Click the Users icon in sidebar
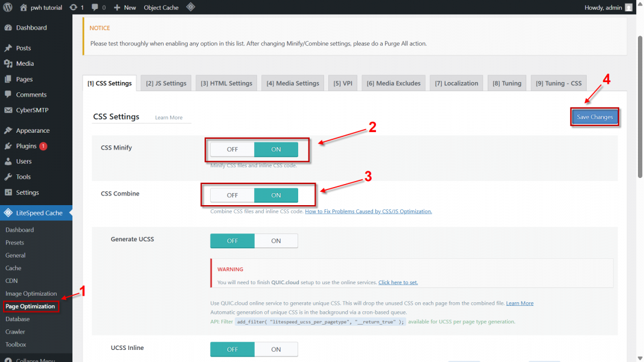Image resolution: width=644 pixels, height=362 pixels. 8,161
